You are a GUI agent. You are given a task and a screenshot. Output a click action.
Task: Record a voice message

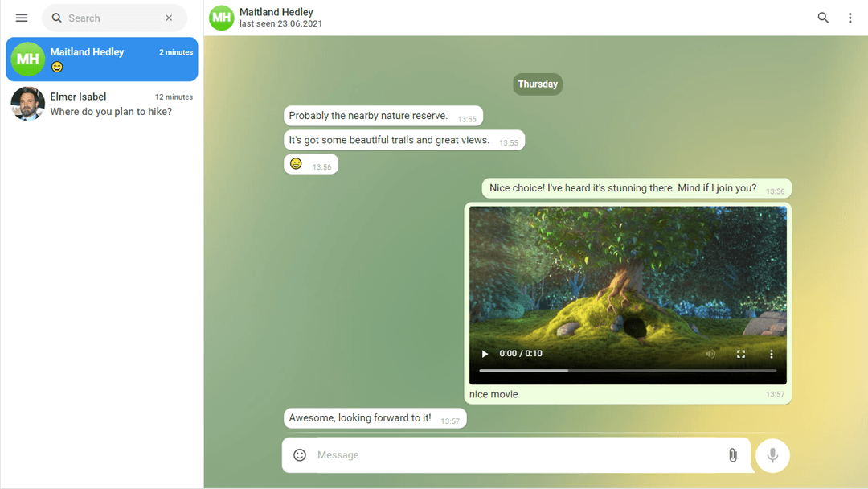click(772, 455)
